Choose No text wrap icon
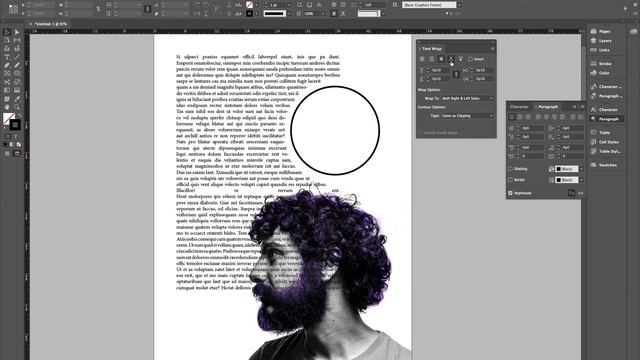Image resolution: width=640 pixels, height=360 pixels. point(422,59)
